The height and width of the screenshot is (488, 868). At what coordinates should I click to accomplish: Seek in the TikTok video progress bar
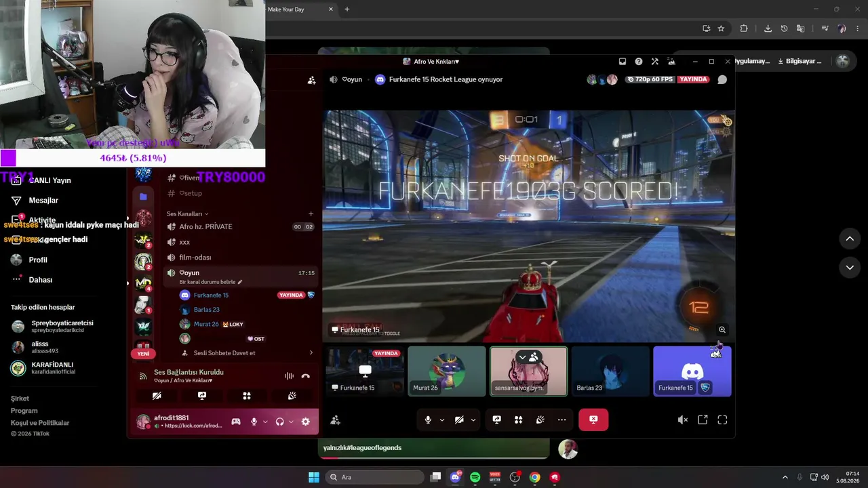pyautogui.click(x=434, y=457)
